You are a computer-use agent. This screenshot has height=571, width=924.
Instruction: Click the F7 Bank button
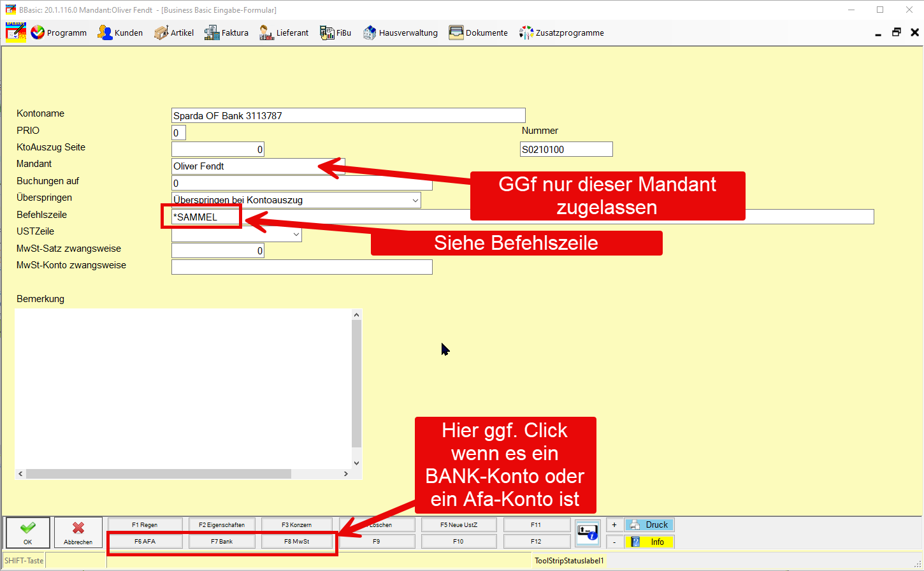point(222,542)
